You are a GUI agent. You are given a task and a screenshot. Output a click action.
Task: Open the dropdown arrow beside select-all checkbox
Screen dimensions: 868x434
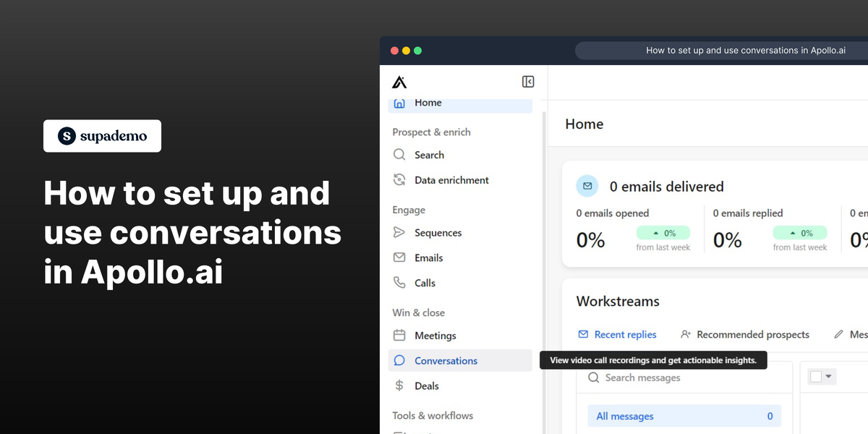[829, 376]
